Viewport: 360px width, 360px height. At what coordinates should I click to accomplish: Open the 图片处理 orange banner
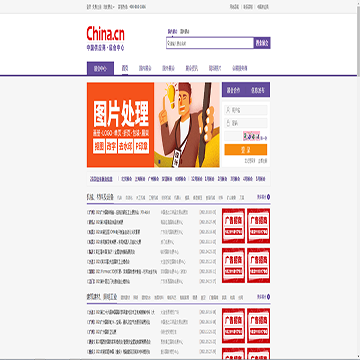(153, 125)
